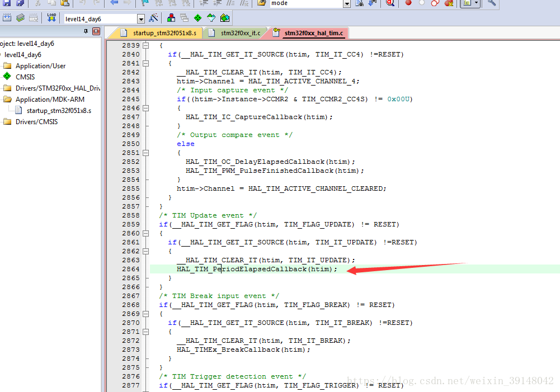Select the Application/MDK-ARM folder
The height and width of the screenshot is (392, 560).
coord(50,99)
